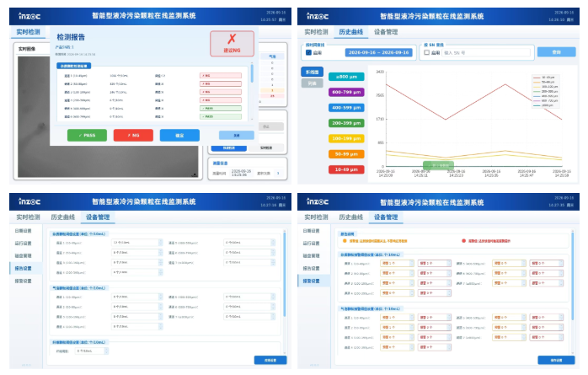Screen dimensions: 588x375
Task: Click the inzoc logo in the report dialog window
Action: click(29, 16)
